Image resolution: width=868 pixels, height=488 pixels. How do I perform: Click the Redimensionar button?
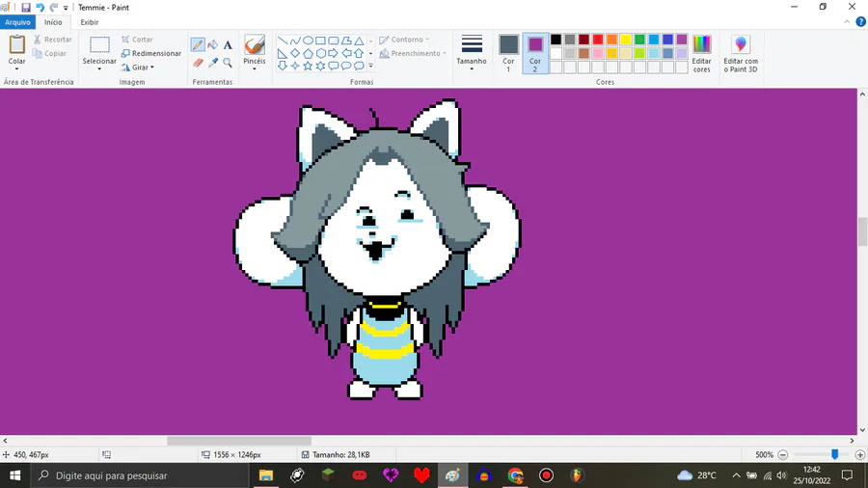point(151,53)
